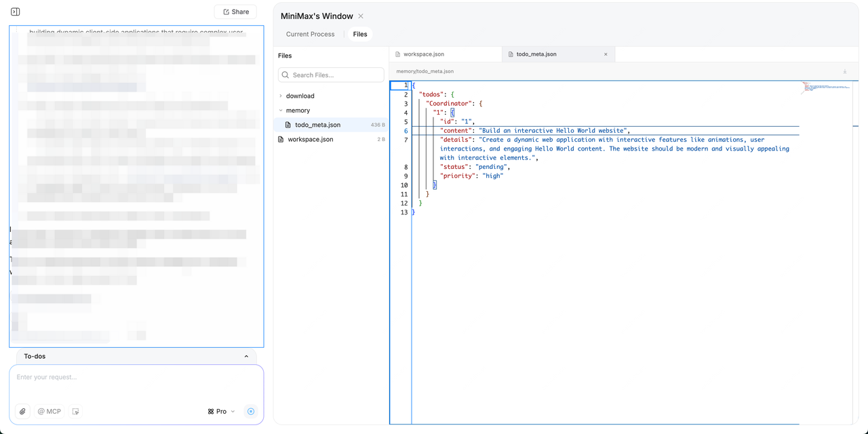The width and height of the screenshot is (868, 434).
Task: Expand the download folder
Action: pos(300,96)
